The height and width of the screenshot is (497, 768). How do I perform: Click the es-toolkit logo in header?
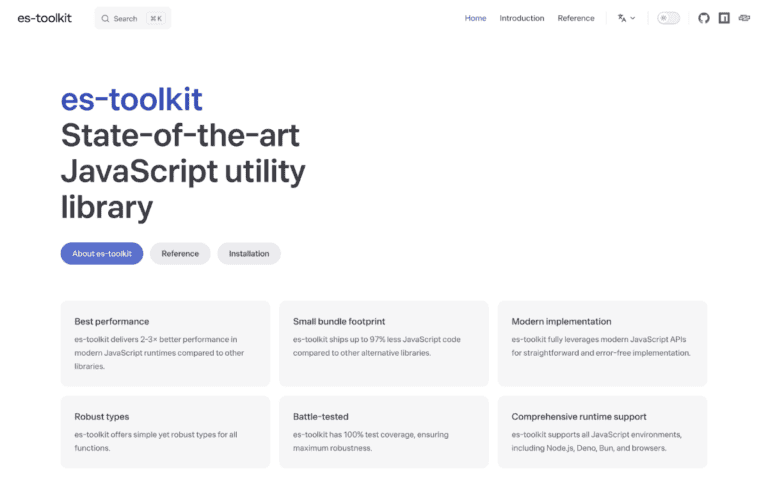coord(45,18)
